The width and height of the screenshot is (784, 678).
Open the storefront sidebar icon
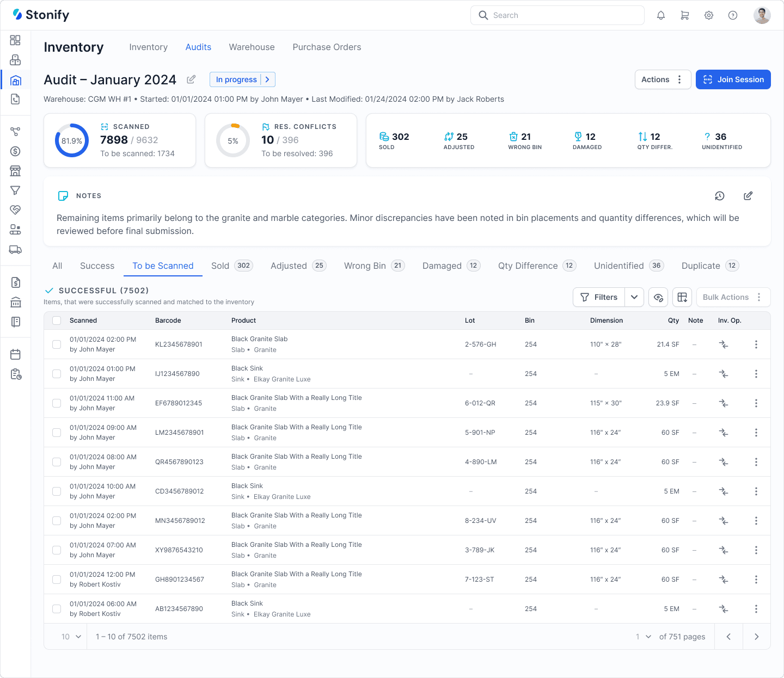click(x=15, y=171)
